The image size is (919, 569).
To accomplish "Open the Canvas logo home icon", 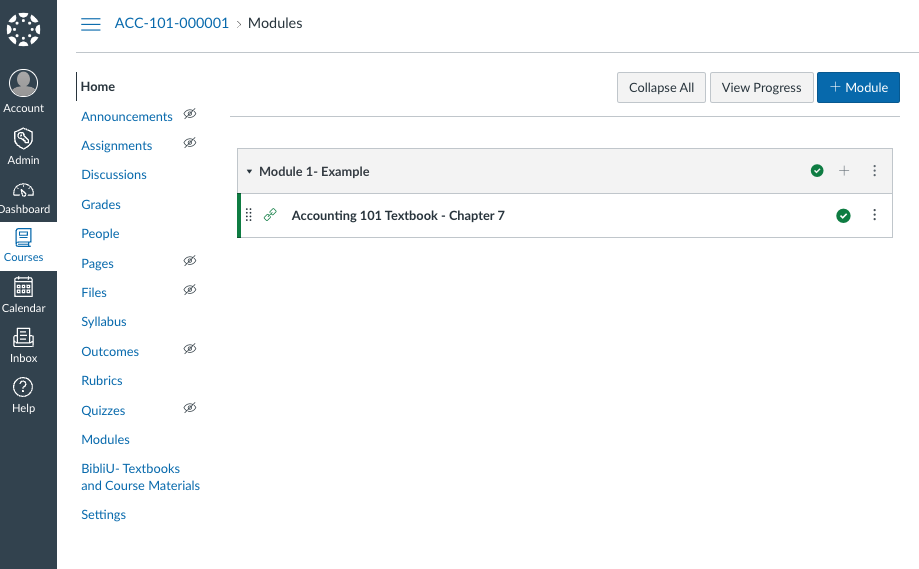I will pyautogui.click(x=24, y=29).
